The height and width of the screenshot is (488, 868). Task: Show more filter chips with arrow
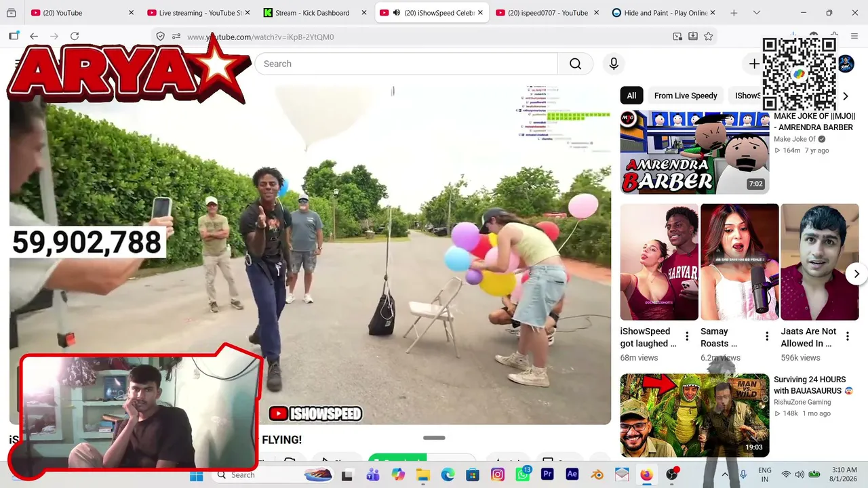[845, 96]
